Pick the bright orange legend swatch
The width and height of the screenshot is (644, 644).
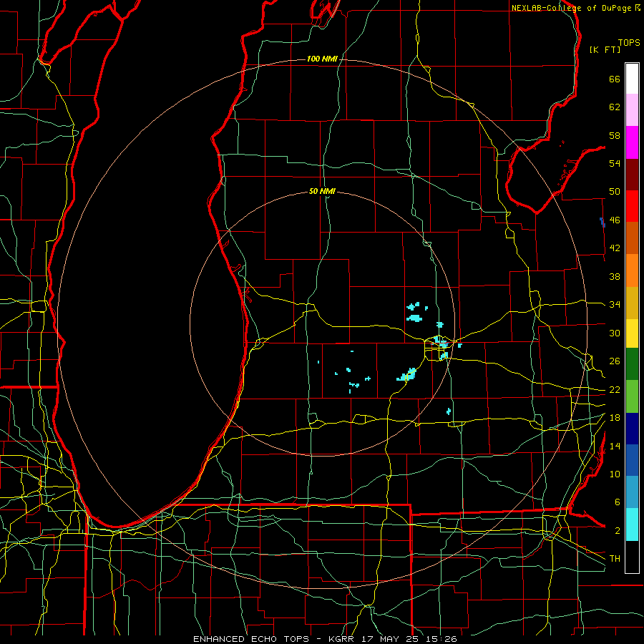tap(632, 270)
